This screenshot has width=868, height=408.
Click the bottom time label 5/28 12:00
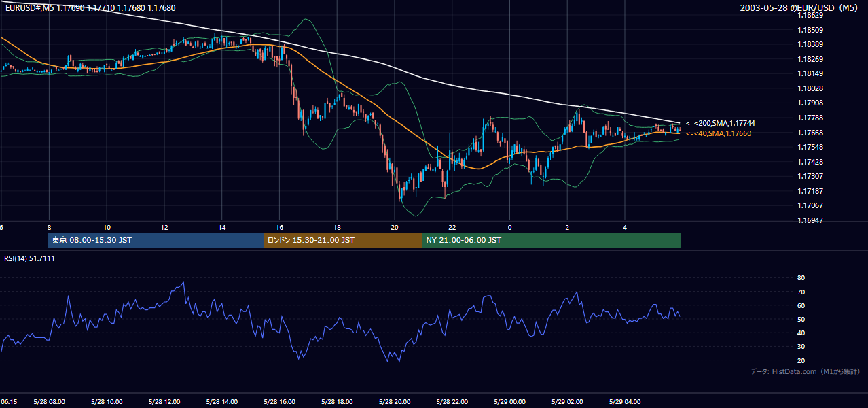[x=164, y=402]
